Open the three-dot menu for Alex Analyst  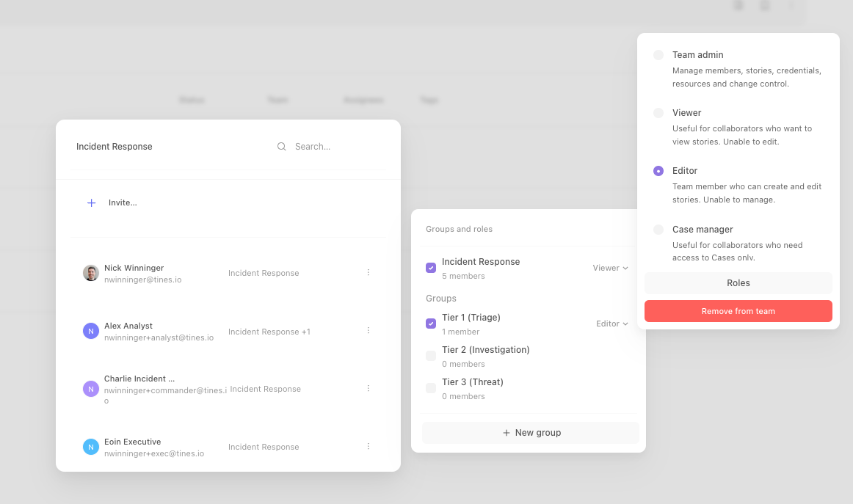pyautogui.click(x=369, y=331)
